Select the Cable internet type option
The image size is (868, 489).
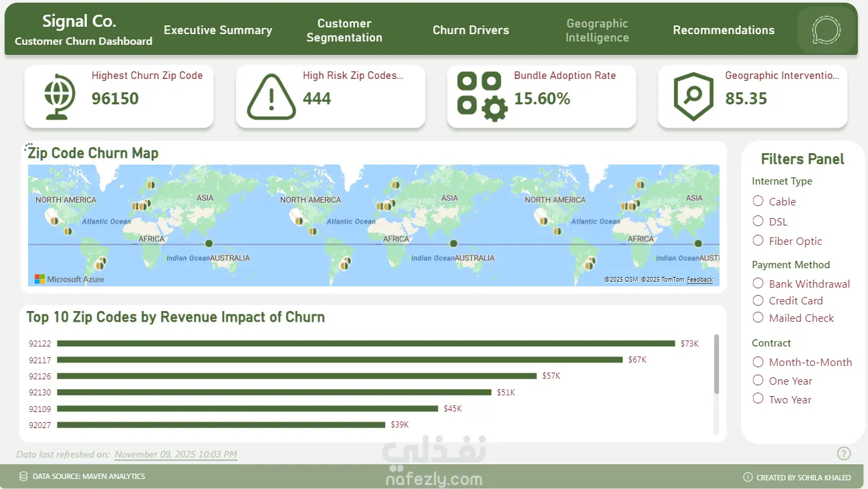(758, 201)
